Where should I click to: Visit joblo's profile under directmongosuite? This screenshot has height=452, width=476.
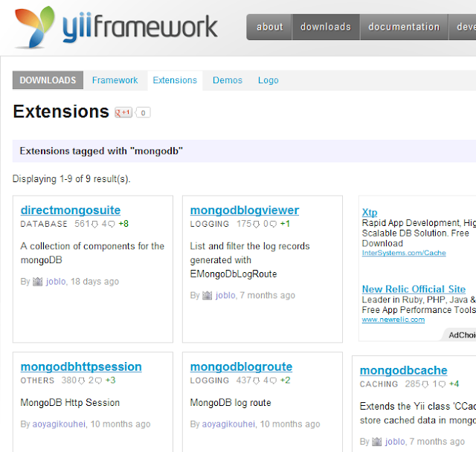[56, 282]
